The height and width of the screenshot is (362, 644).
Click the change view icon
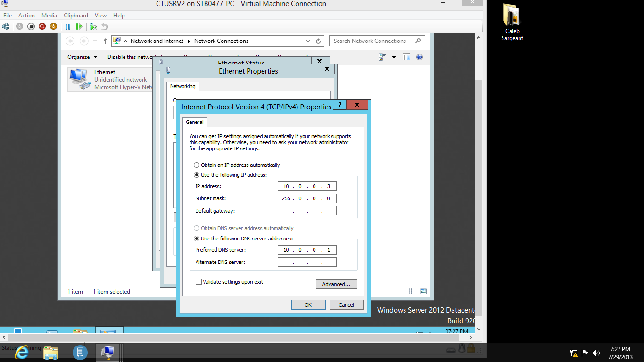[x=382, y=57]
